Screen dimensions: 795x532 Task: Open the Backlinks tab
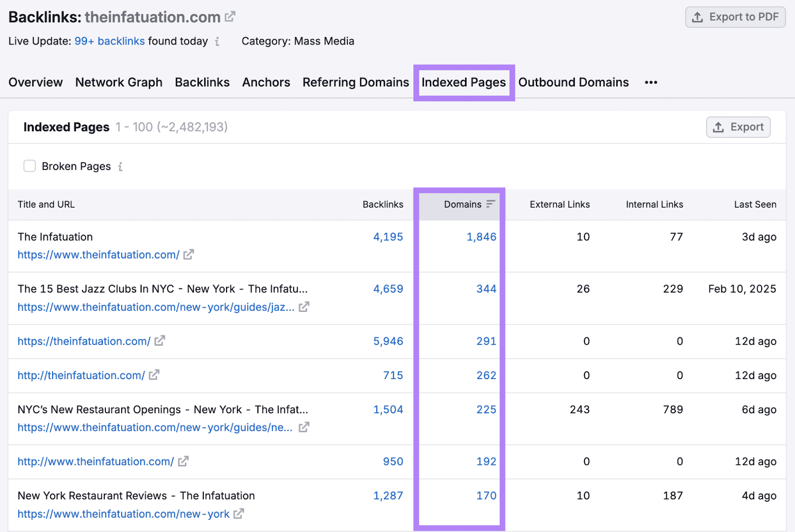pyautogui.click(x=202, y=82)
